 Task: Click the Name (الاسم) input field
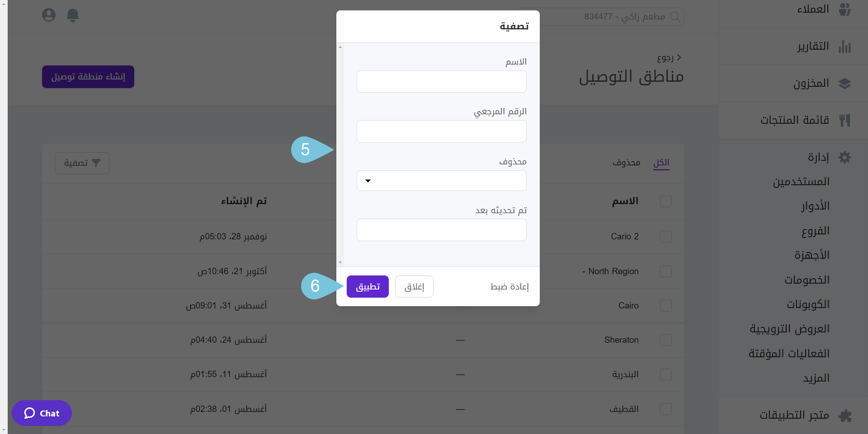point(441,82)
